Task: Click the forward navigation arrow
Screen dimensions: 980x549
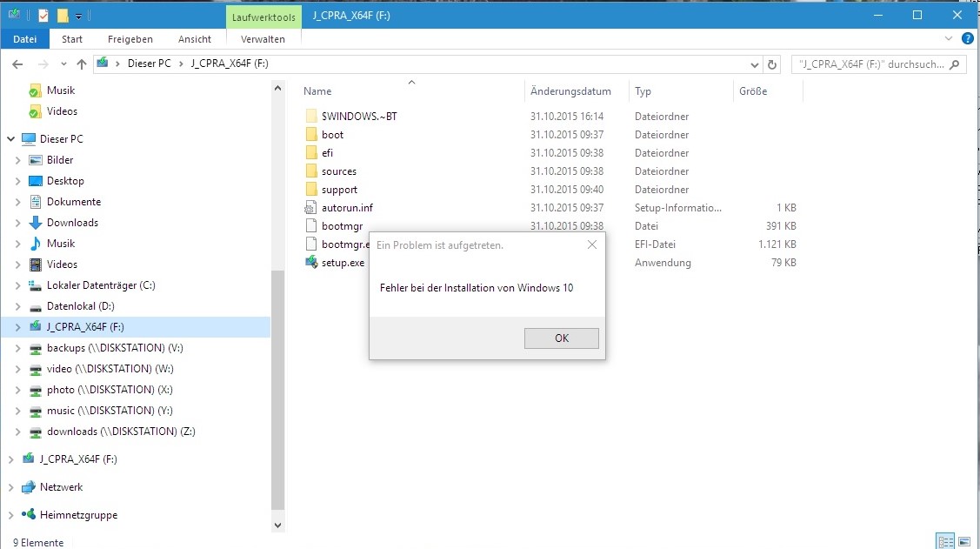Action: (43, 64)
